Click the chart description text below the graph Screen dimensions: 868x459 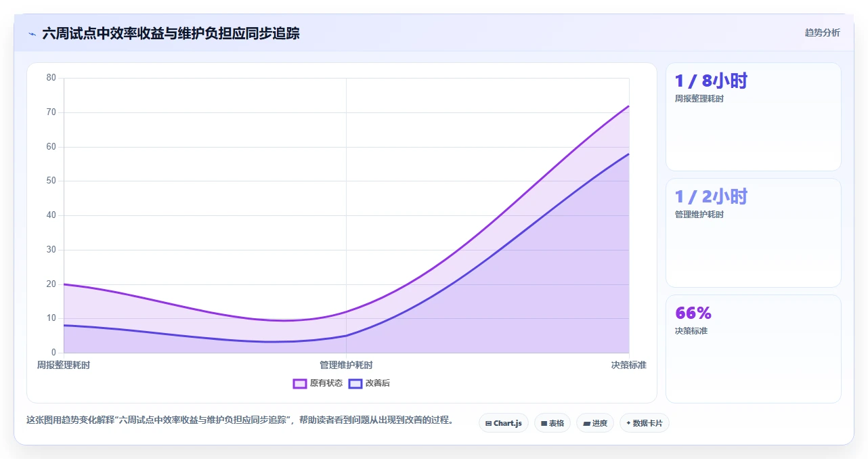(240, 420)
